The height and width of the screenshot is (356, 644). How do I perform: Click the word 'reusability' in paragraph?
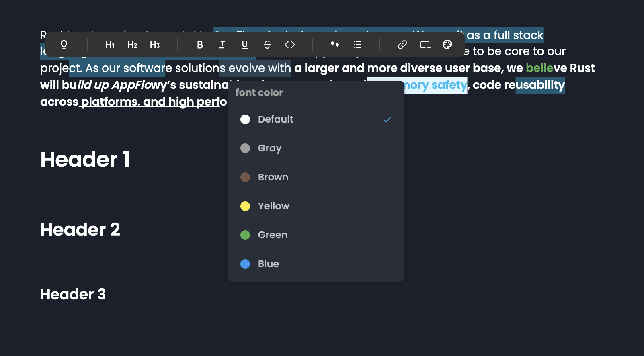pos(535,85)
